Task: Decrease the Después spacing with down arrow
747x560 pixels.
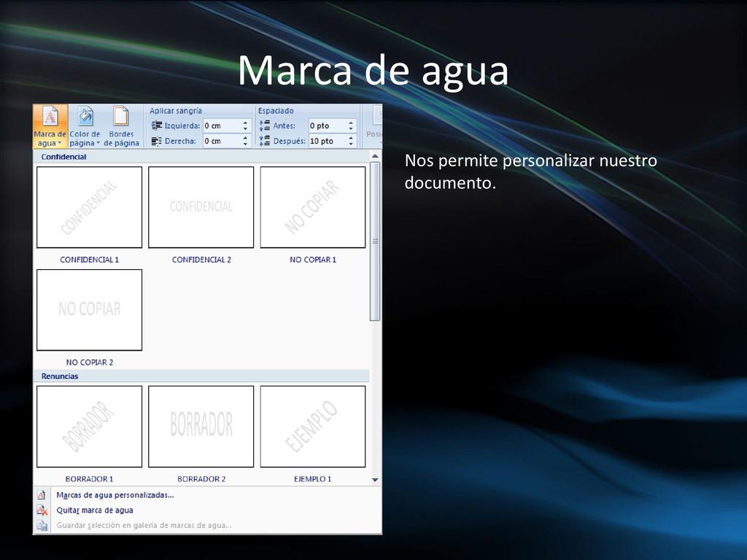Action: coord(351,144)
